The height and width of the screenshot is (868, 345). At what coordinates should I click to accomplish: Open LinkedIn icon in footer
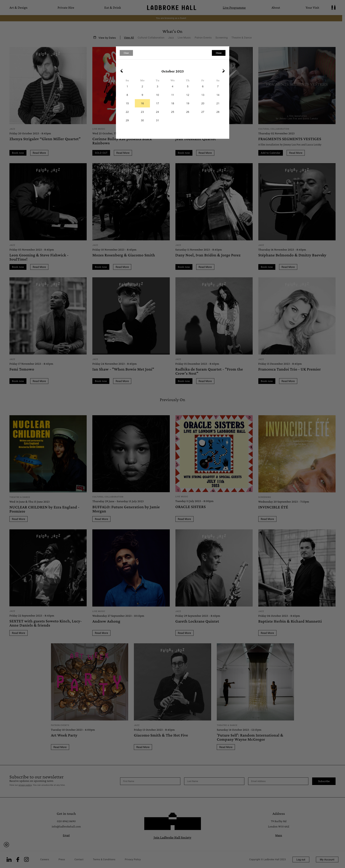(x=9, y=859)
